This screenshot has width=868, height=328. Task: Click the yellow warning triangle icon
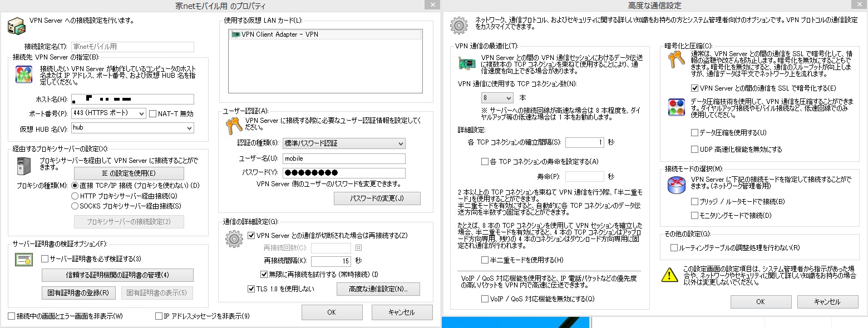coord(670,274)
